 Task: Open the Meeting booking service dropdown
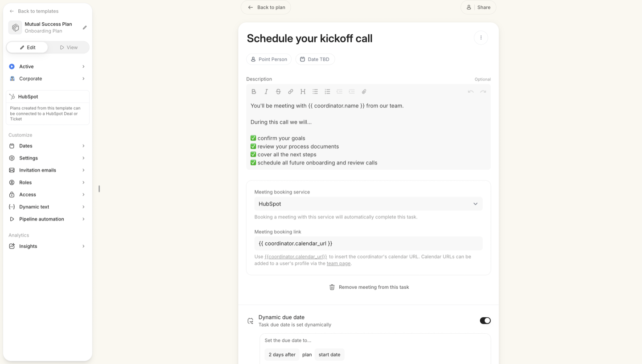(368, 204)
